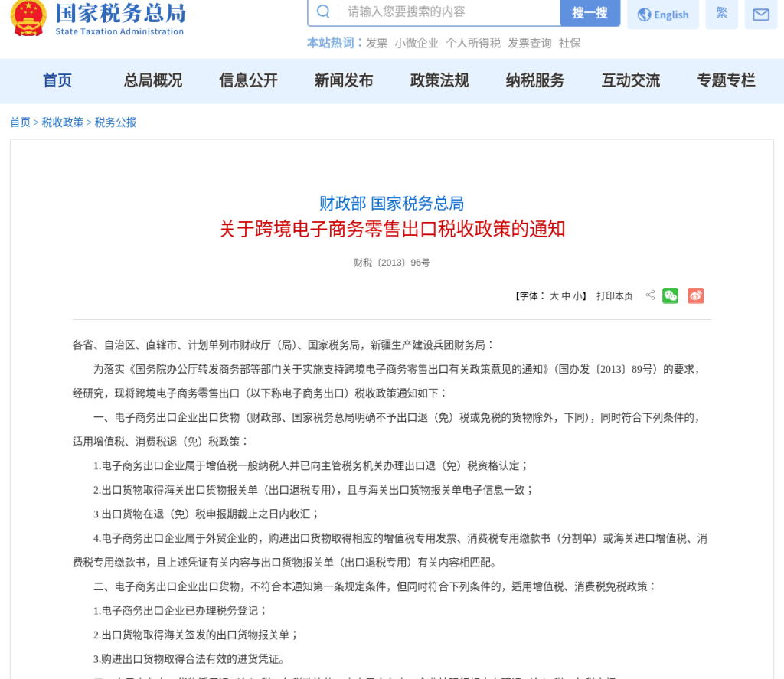Click the line 2.出口货物取得海关签发的出口货物报关单
This screenshot has height=679, width=784.
pos(196,635)
